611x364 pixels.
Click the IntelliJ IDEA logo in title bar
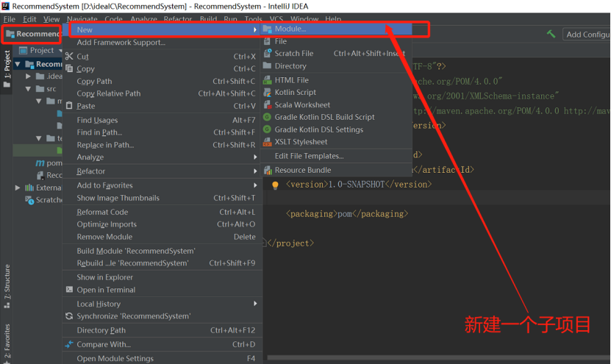(5, 6)
